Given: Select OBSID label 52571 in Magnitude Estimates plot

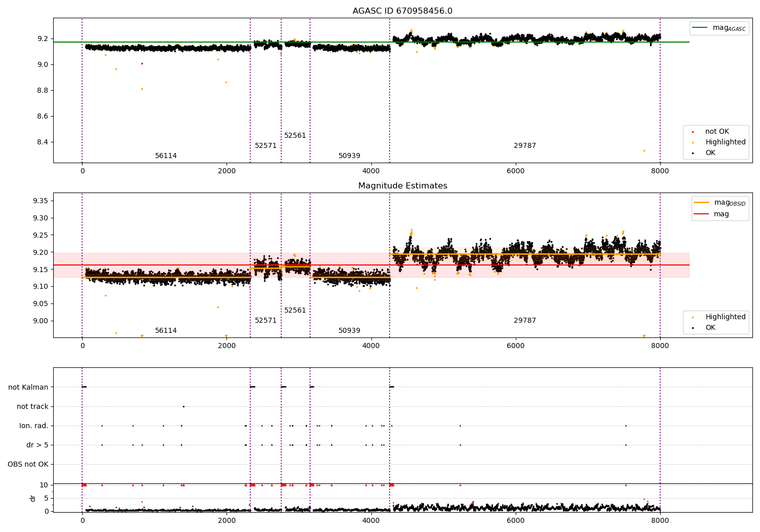Looking at the screenshot, I should (x=266, y=321).
